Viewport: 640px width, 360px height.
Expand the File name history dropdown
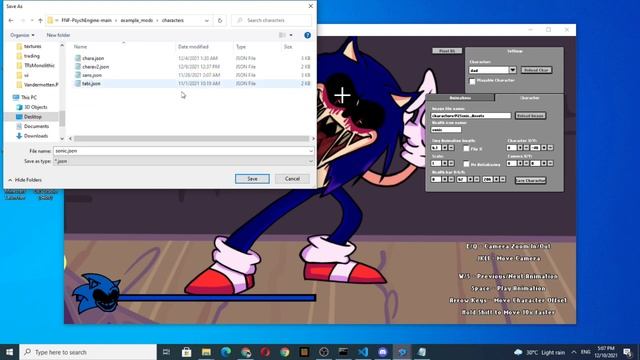tap(311, 151)
